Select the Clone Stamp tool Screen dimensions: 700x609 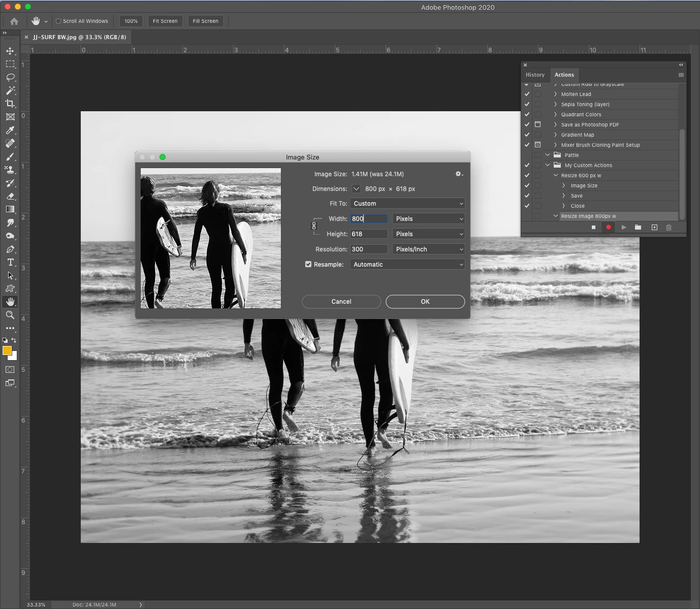click(10, 170)
